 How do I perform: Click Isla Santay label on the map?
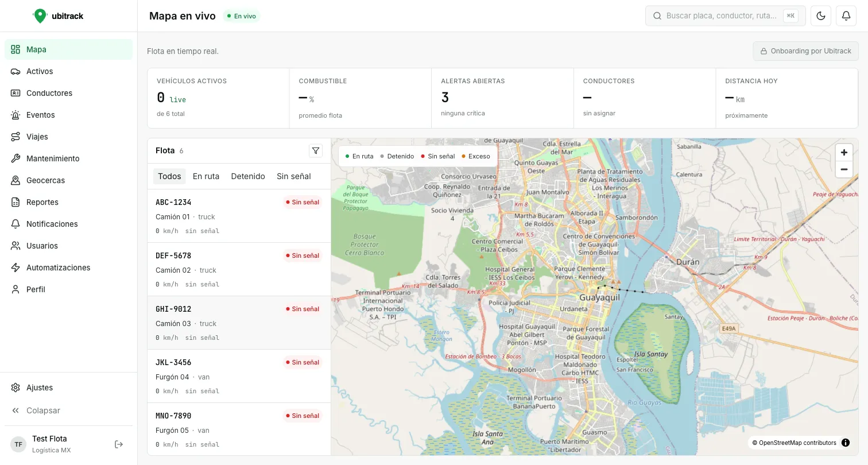[651, 354]
